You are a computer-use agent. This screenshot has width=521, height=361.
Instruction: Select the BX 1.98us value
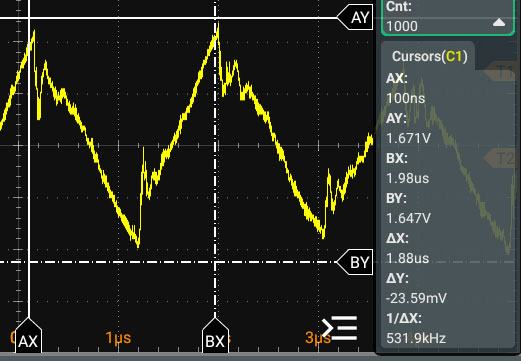click(408, 178)
